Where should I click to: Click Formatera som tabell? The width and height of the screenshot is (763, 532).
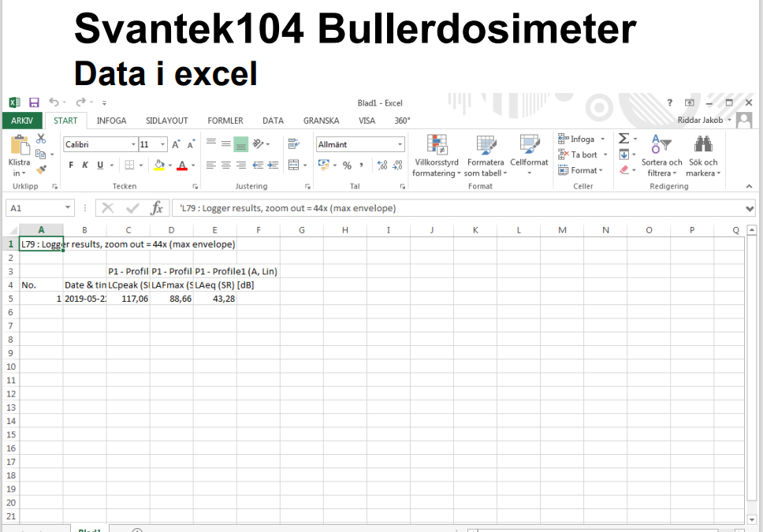[486, 155]
